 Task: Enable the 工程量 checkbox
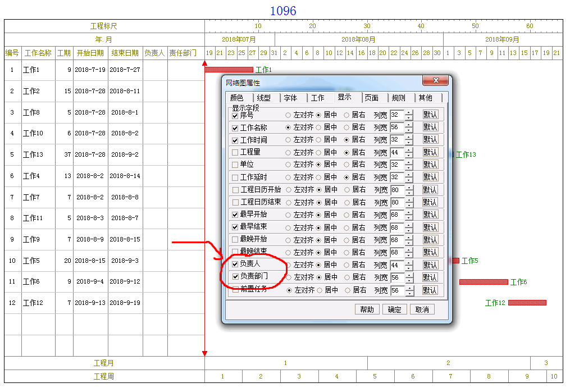pos(235,152)
